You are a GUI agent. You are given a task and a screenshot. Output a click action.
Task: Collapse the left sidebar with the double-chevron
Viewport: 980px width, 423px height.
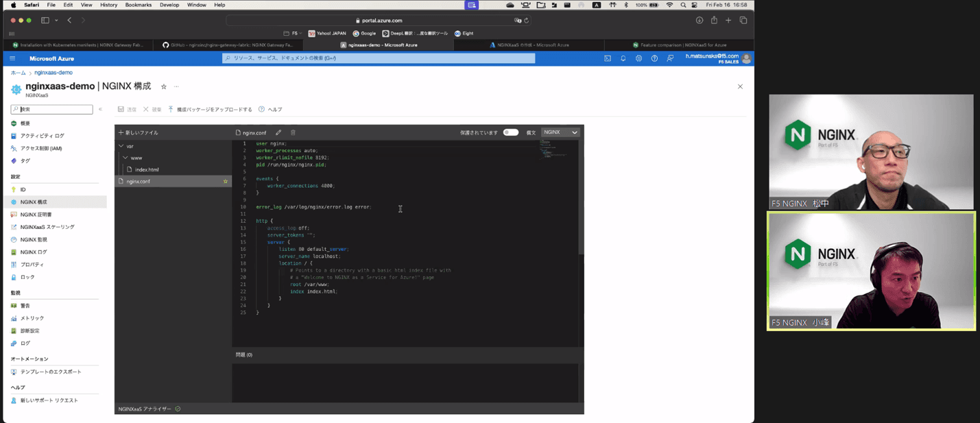pyautogui.click(x=100, y=110)
